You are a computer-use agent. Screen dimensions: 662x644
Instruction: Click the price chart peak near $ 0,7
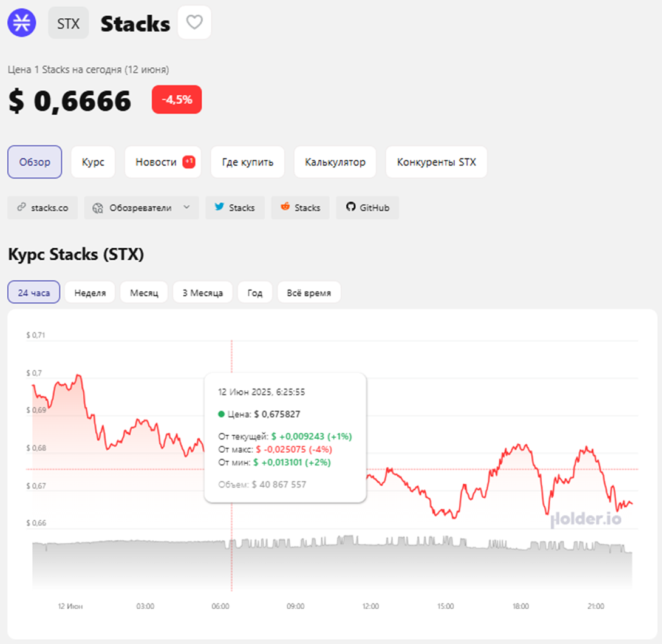[x=78, y=376]
